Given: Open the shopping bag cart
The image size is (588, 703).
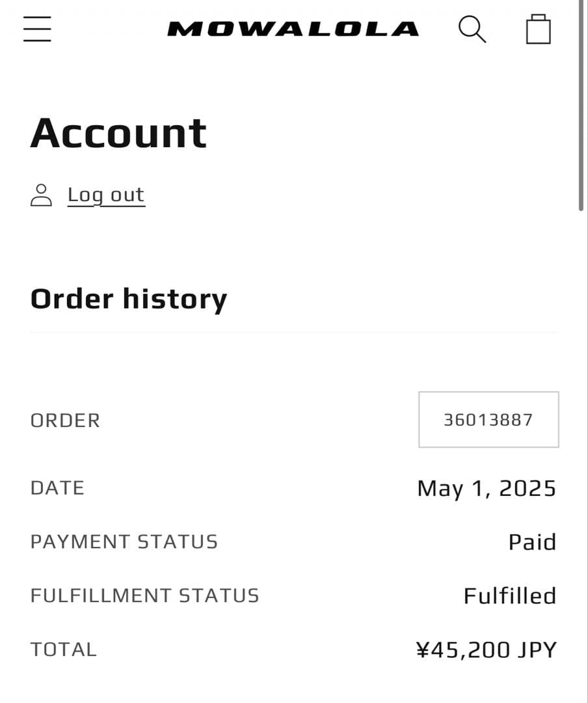Looking at the screenshot, I should coord(539,29).
